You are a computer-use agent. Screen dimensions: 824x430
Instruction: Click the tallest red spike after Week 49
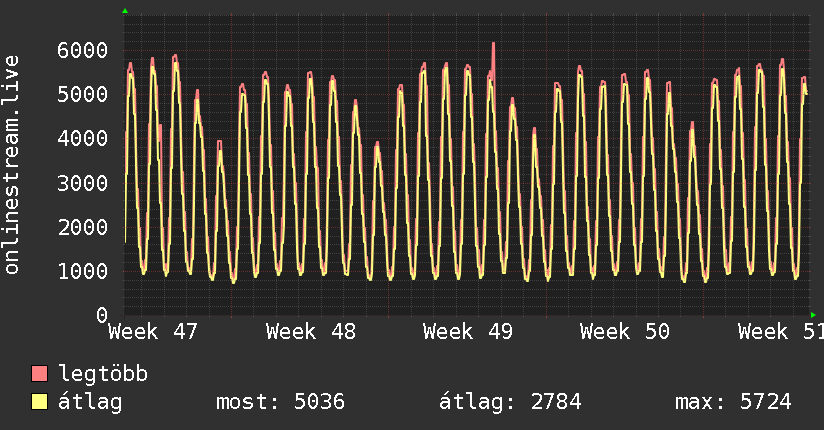pyautogui.click(x=493, y=46)
